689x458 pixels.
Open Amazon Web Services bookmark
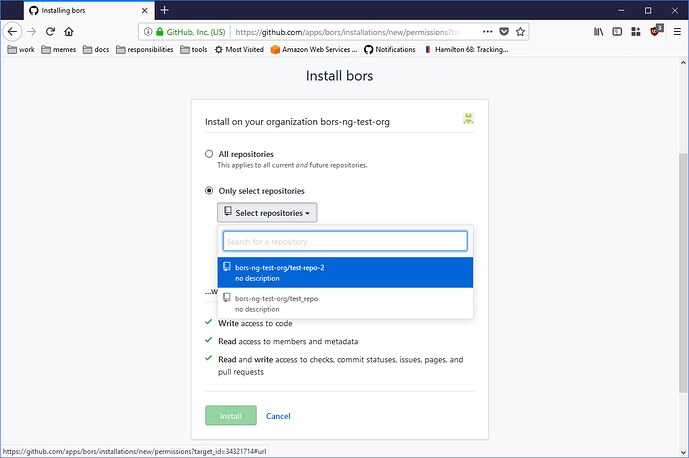coord(314,50)
